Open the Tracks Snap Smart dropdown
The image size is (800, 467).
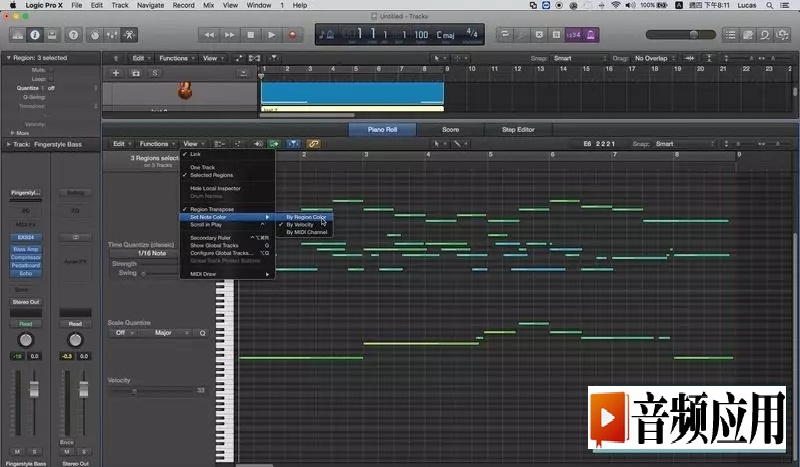pyautogui.click(x=580, y=58)
